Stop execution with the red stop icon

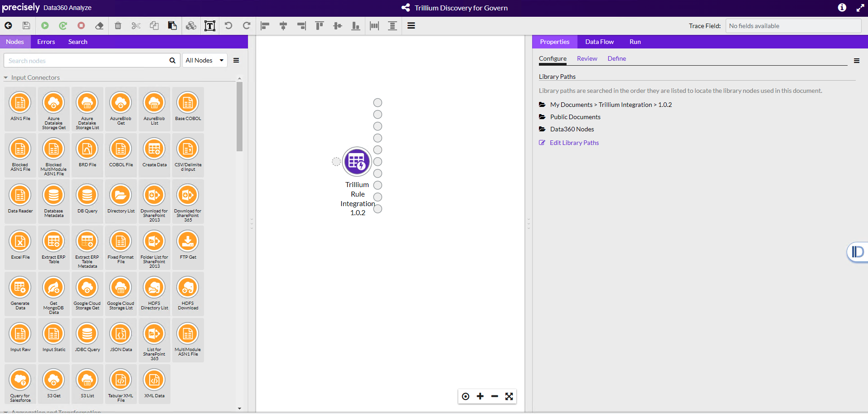[x=81, y=26]
